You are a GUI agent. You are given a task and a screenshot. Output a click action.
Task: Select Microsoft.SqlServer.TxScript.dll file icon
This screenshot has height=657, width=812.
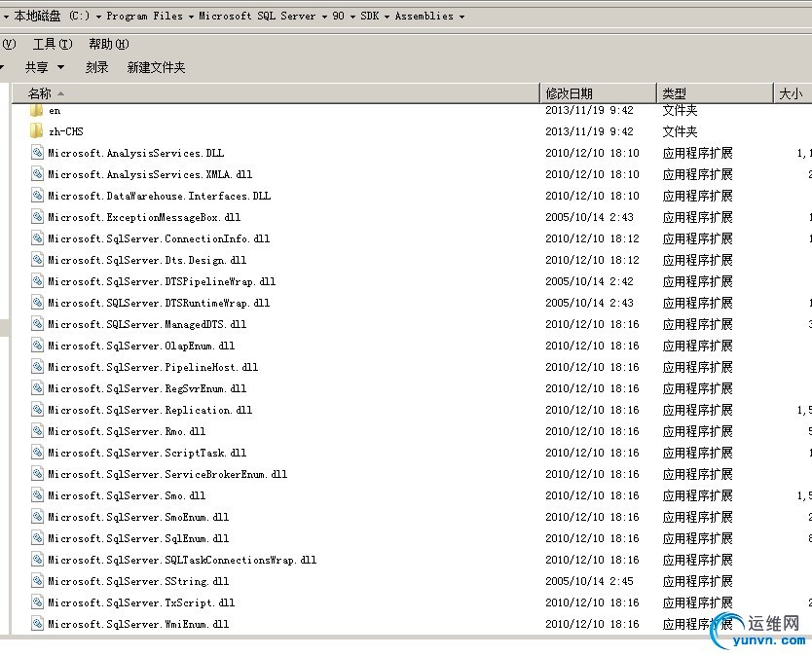37,602
